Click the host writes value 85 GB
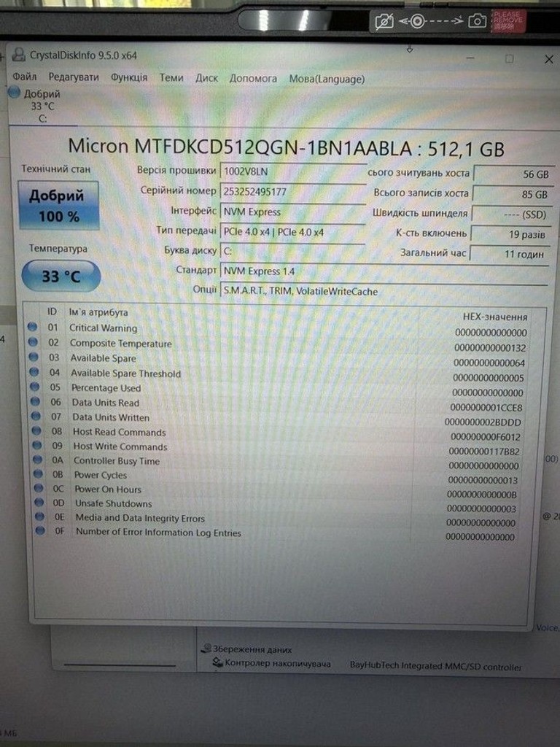The image size is (560, 747). 513,194
